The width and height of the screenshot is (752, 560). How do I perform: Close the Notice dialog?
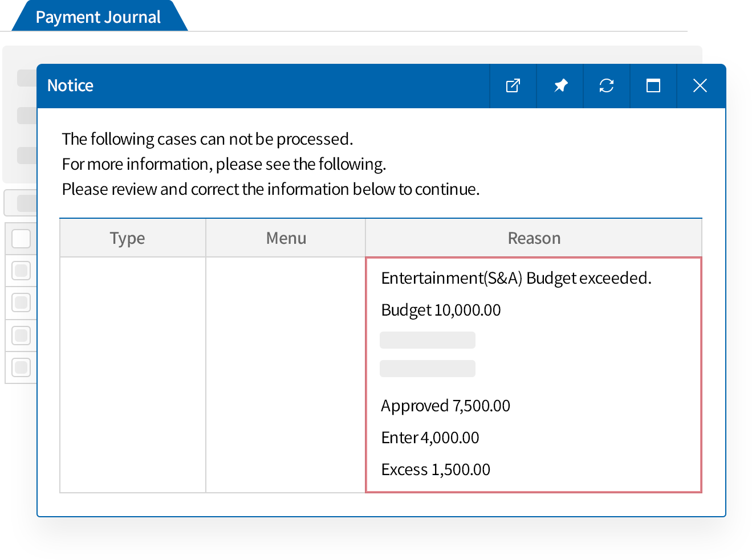click(x=700, y=85)
